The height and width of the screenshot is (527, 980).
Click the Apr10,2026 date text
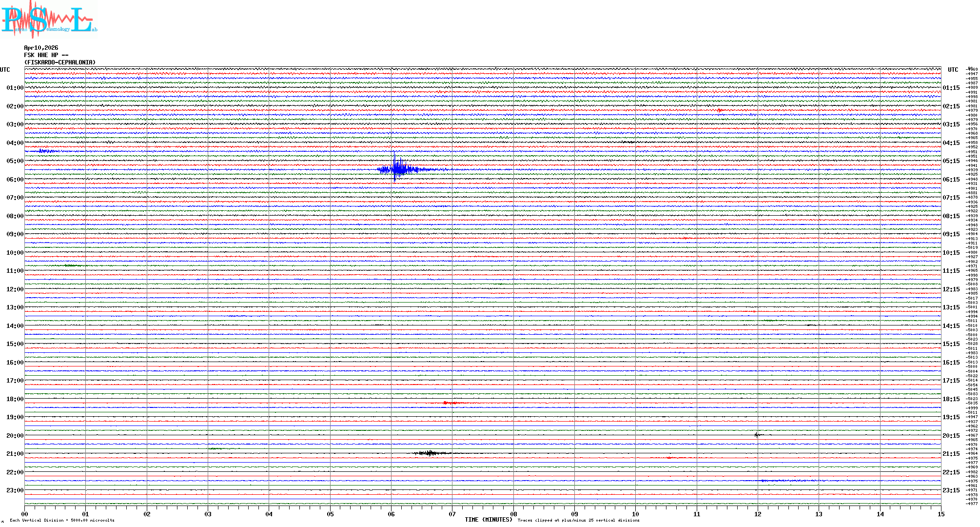pyautogui.click(x=41, y=48)
